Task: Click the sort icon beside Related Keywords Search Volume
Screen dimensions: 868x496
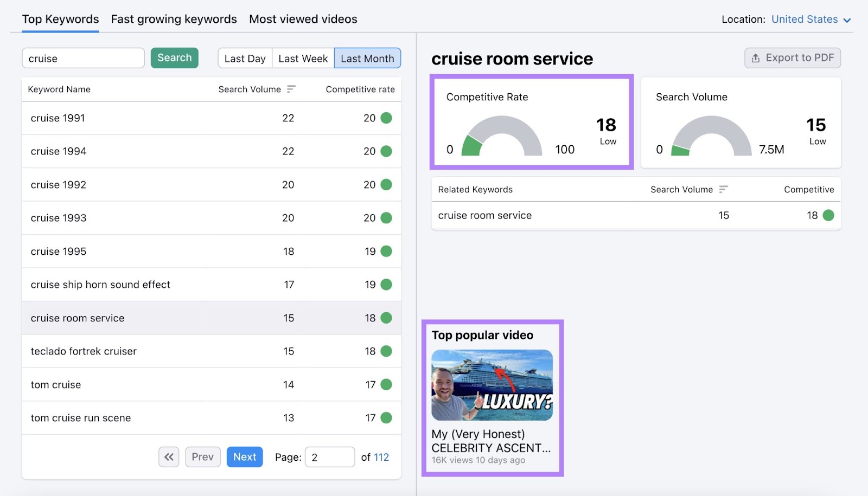Action: (x=724, y=189)
